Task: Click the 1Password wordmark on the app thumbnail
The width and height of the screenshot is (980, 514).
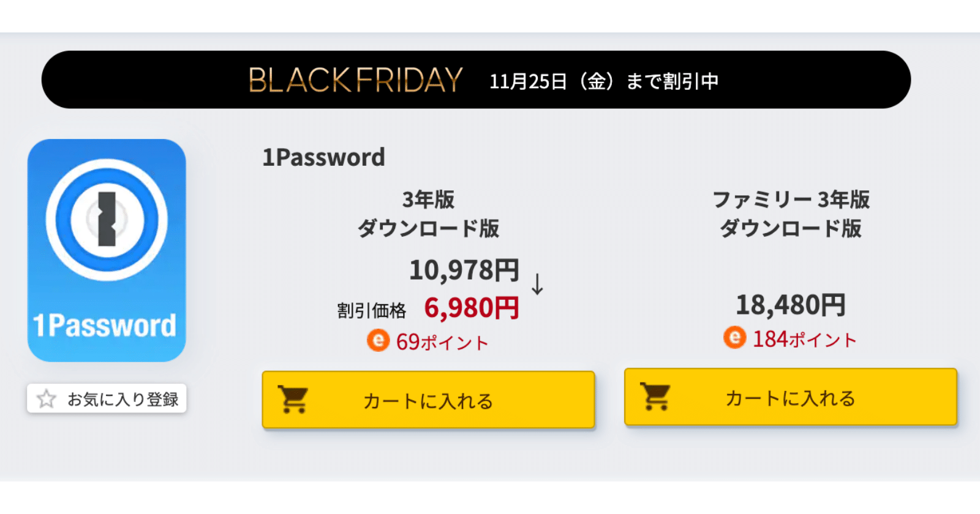Action: click(x=105, y=325)
